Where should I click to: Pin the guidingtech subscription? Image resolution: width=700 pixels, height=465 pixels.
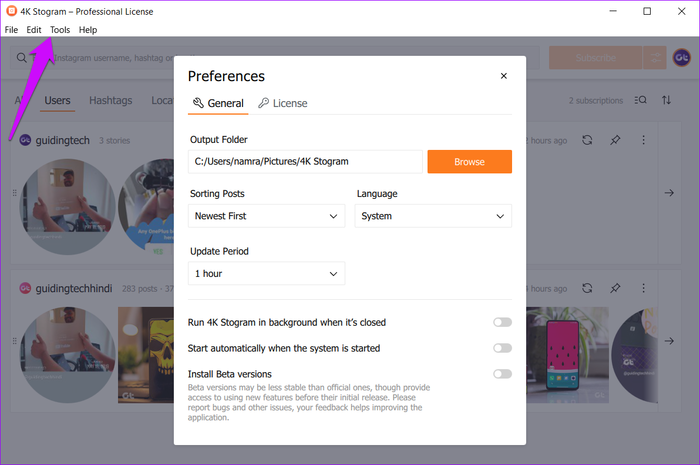click(x=615, y=140)
